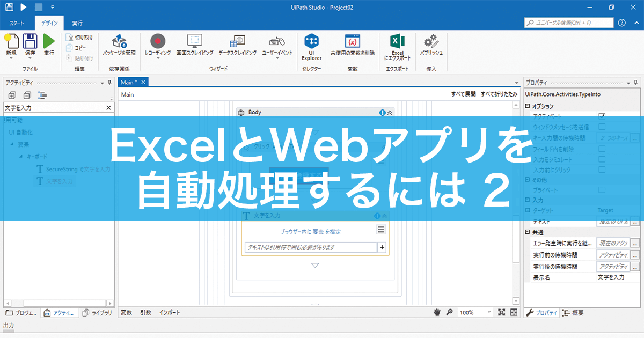Screen dimensions: 644x338
Task: Pin the プロパティ panel
Action: 635,83
